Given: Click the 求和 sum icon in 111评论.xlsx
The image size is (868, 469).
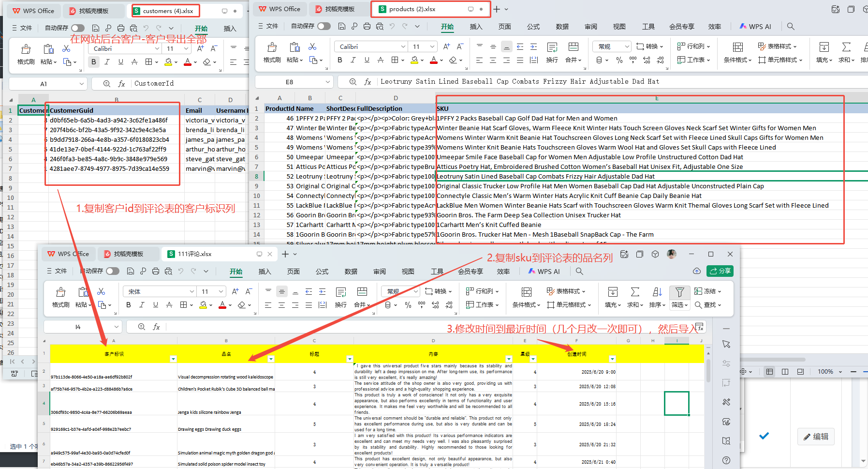Looking at the screenshot, I should [x=634, y=292].
